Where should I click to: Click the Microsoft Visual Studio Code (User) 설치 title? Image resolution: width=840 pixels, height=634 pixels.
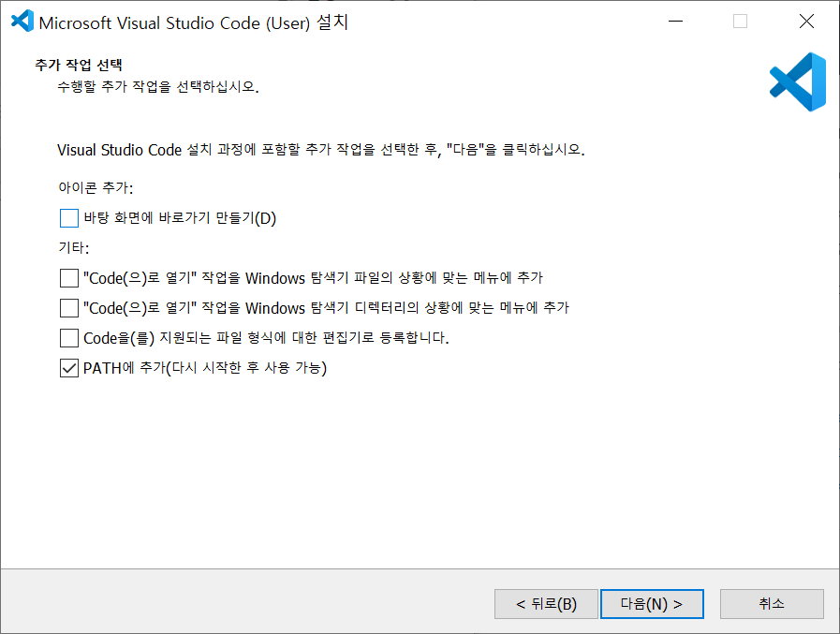(194, 22)
